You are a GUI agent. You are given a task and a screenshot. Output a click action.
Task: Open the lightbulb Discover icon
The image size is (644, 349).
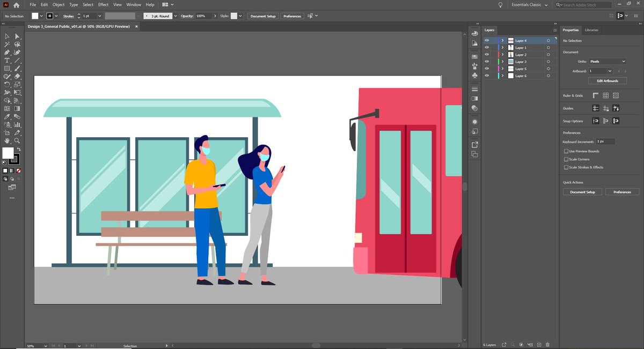click(501, 5)
